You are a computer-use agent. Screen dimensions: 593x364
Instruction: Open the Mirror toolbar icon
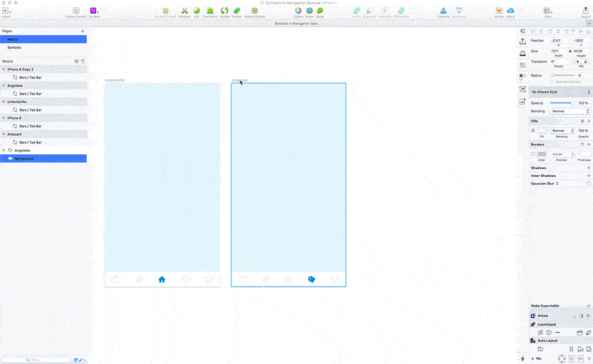coord(499,11)
